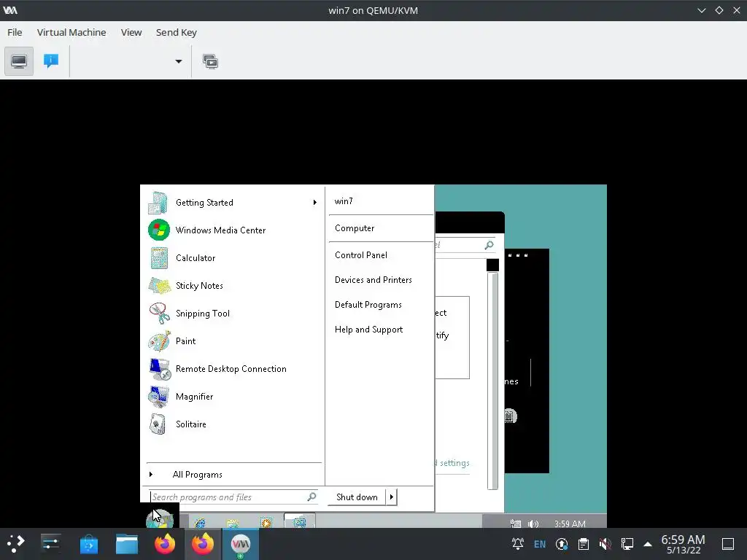747x560 pixels.
Task: Click the guest volume speaker icon
Action: pyautogui.click(x=533, y=524)
